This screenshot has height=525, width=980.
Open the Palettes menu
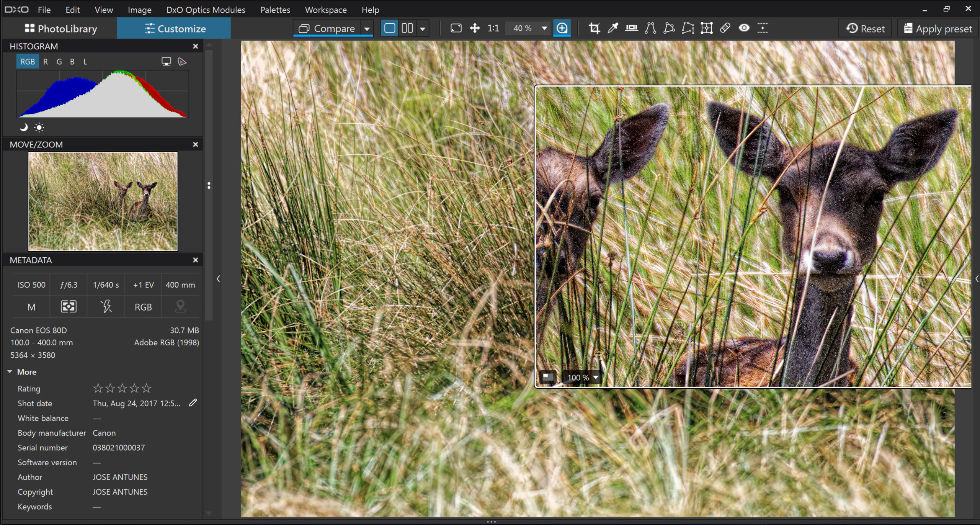275,10
